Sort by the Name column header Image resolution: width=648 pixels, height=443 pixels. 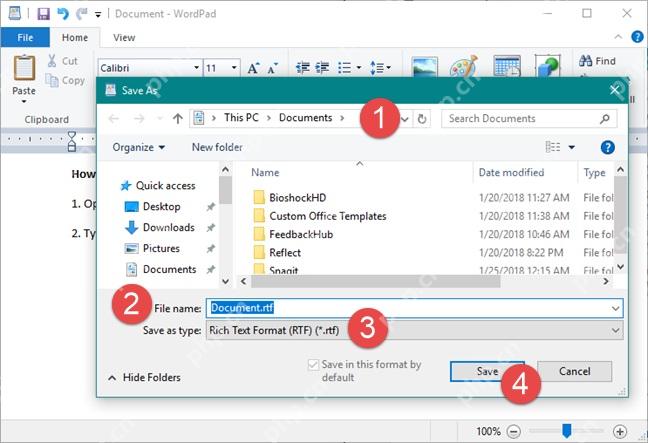pos(265,172)
